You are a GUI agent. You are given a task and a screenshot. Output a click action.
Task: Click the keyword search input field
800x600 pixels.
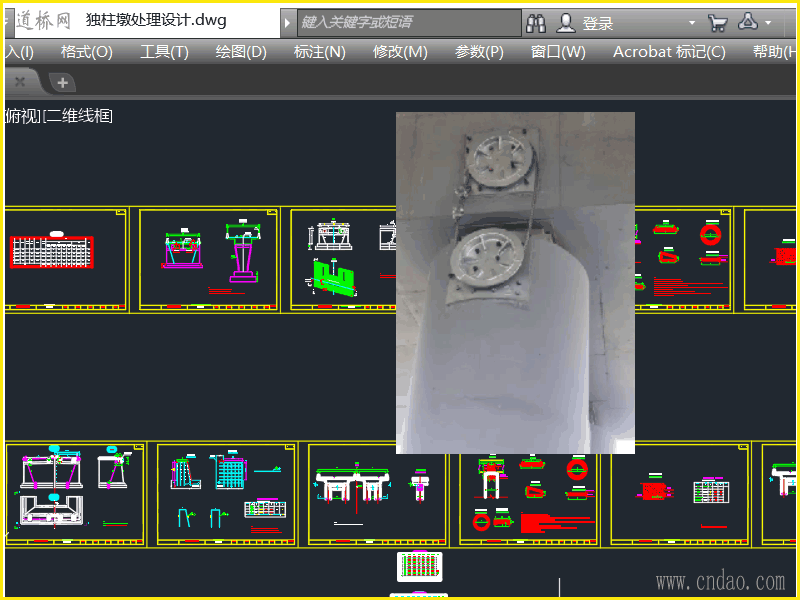pos(409,22)
